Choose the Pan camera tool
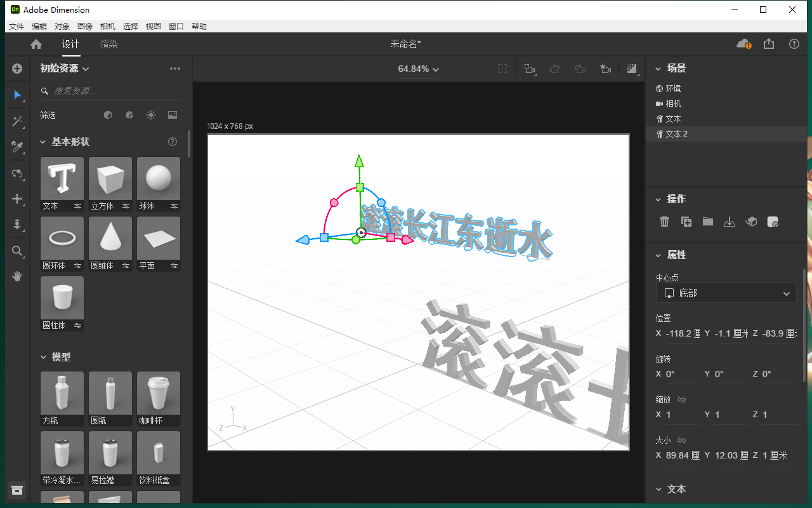The height and width of the screenshot is (508, 812). 17,199
